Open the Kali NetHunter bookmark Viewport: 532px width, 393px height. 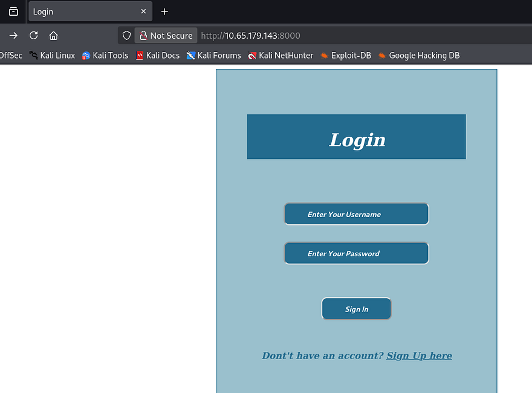pos(281,56)
